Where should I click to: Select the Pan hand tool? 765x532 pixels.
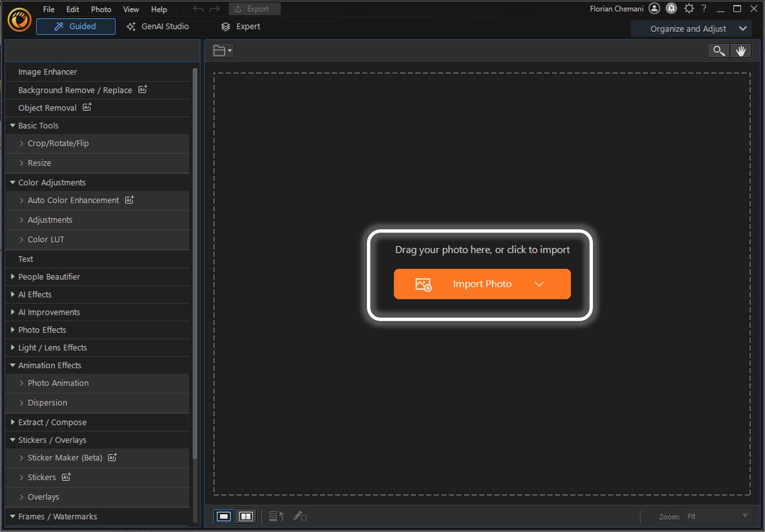(x=741, y=51)
